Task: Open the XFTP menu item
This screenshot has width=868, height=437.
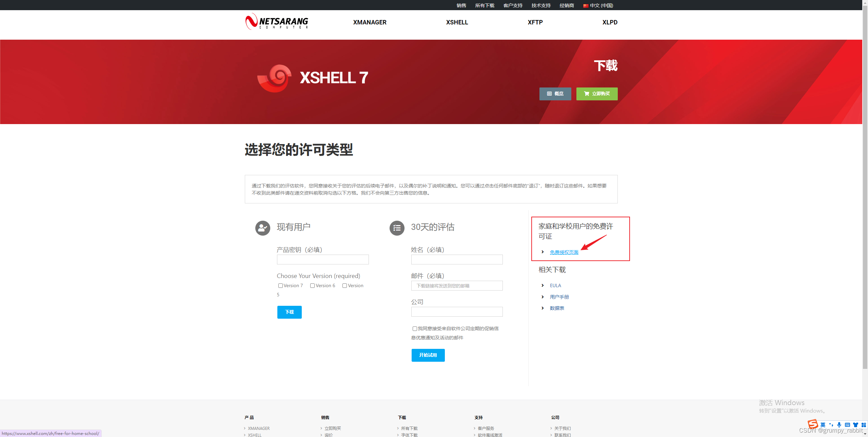Action: coord(535,22)
